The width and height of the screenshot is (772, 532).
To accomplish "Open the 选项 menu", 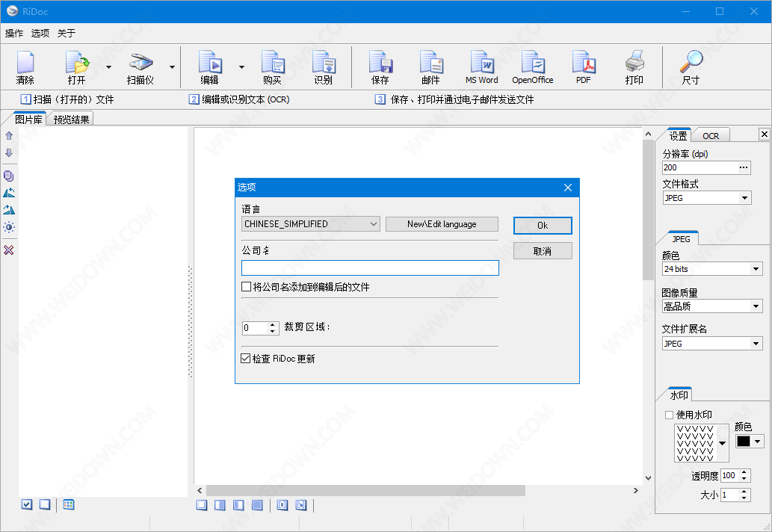I will click(x=40, y=34).
